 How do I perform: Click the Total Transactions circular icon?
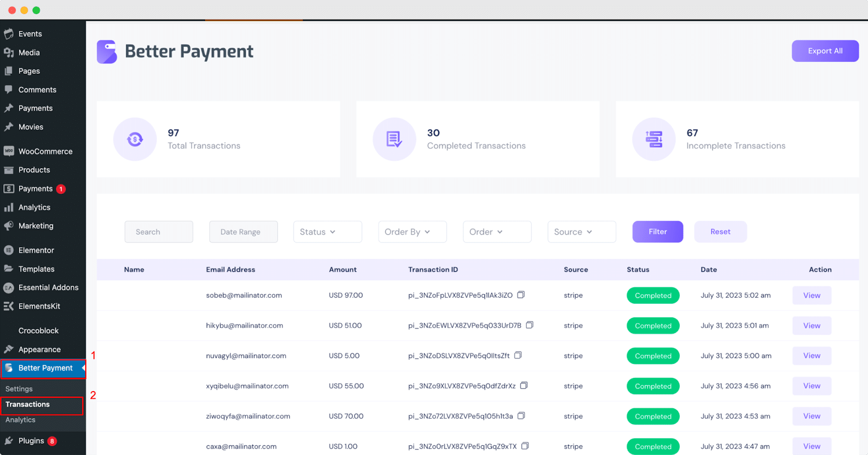pyautogui.click(x=135, y=139)
